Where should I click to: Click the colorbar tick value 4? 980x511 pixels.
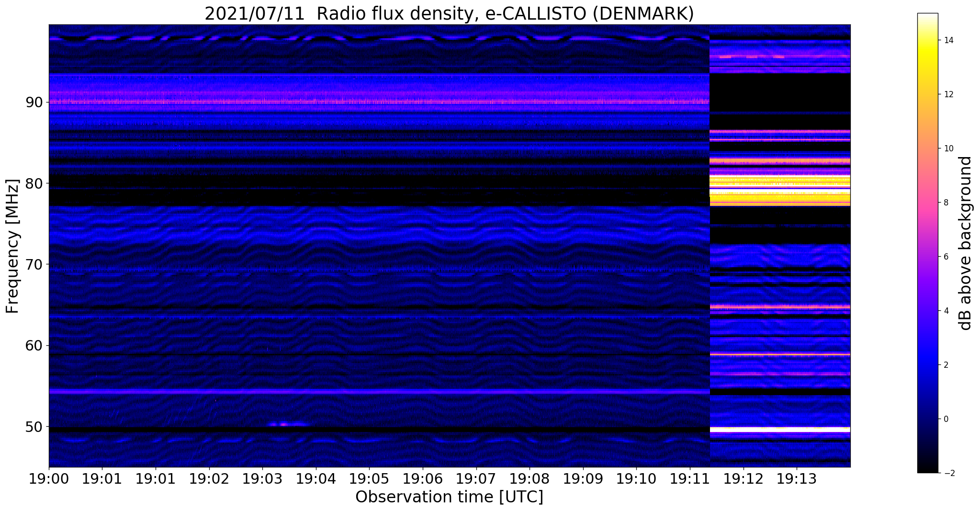tap(945, 311)
